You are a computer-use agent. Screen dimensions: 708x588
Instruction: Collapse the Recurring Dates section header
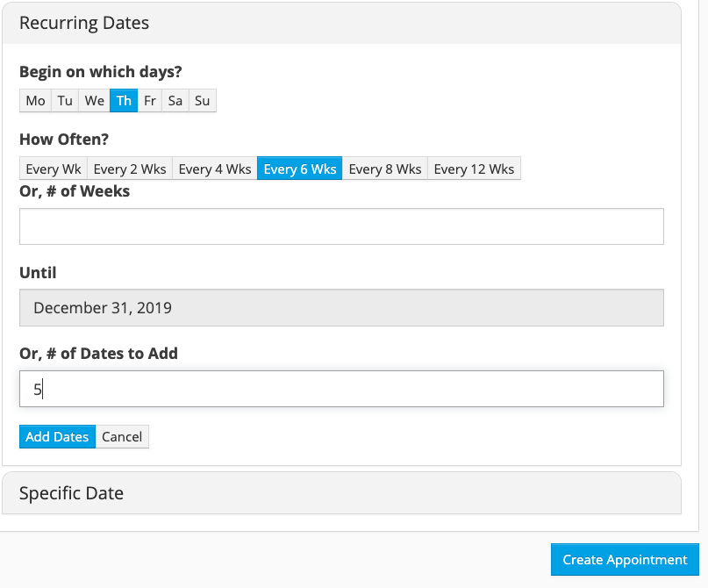pyautogui.click(x=341, y=23)
